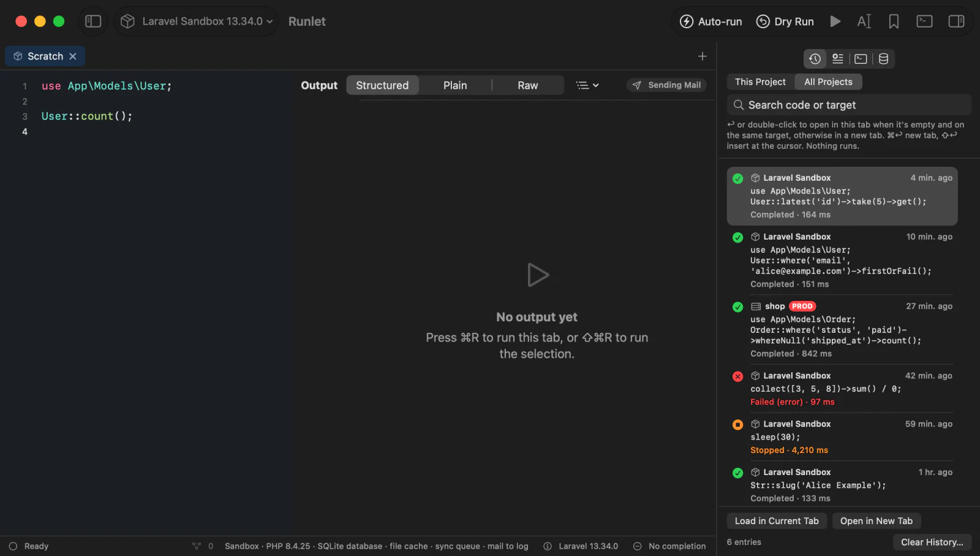Screen dimensions: 980x556
Task: Select the failed collect sum history entry
Action: coord(842,389)
